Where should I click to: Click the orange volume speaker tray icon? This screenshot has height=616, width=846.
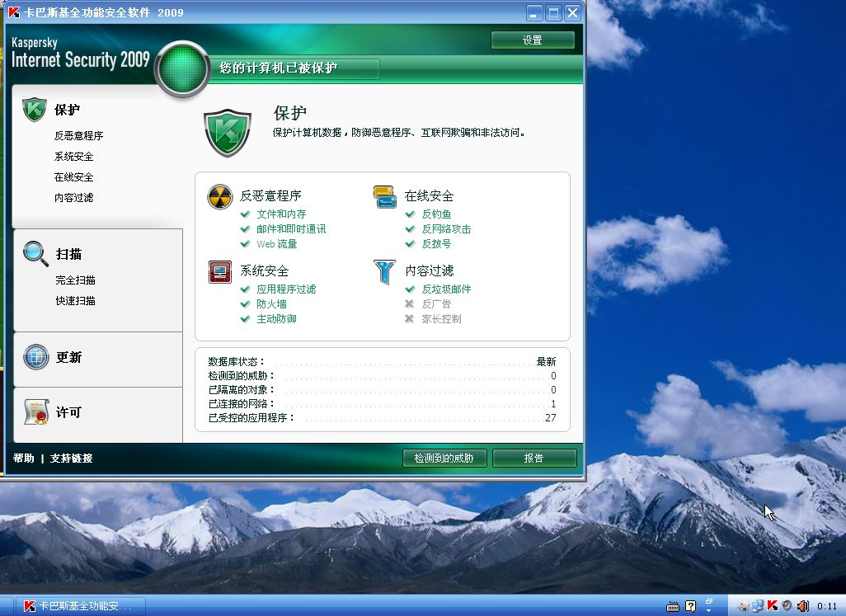[x=803, y=606]
